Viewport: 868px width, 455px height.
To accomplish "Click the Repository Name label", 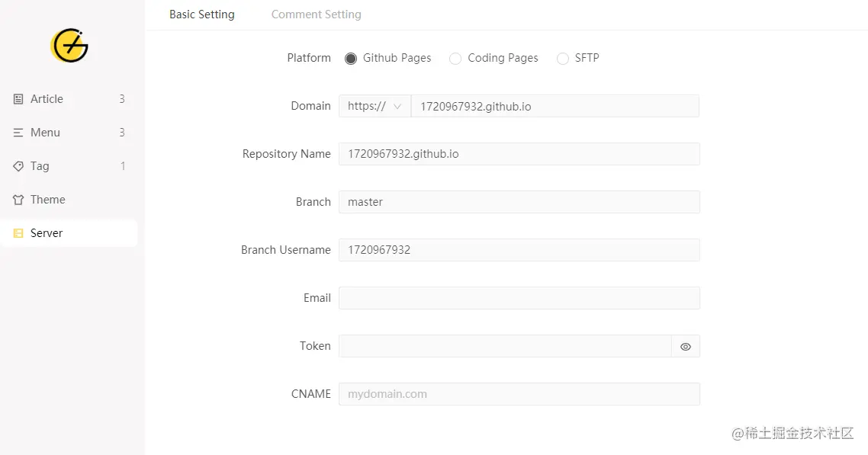I will tap(286, 154).
